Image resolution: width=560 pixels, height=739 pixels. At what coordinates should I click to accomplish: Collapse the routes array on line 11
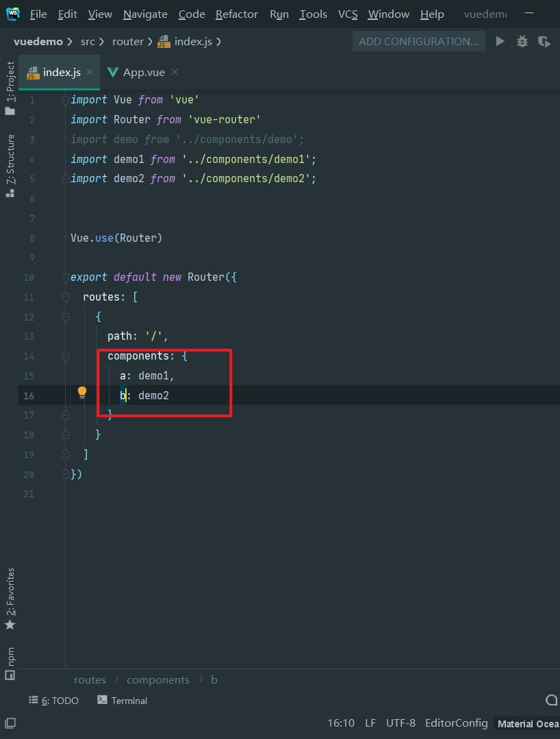[x=66, y=297]
